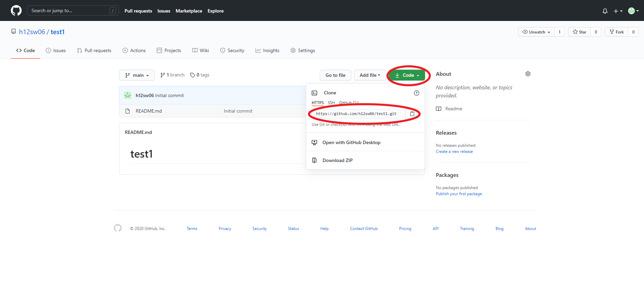Fork the repository

pos(617,32)
